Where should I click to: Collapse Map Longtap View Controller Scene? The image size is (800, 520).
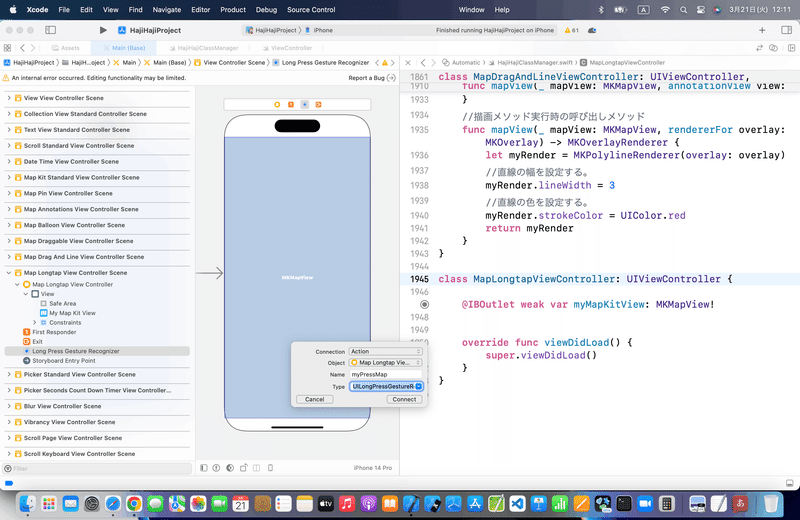pos(9,273)
